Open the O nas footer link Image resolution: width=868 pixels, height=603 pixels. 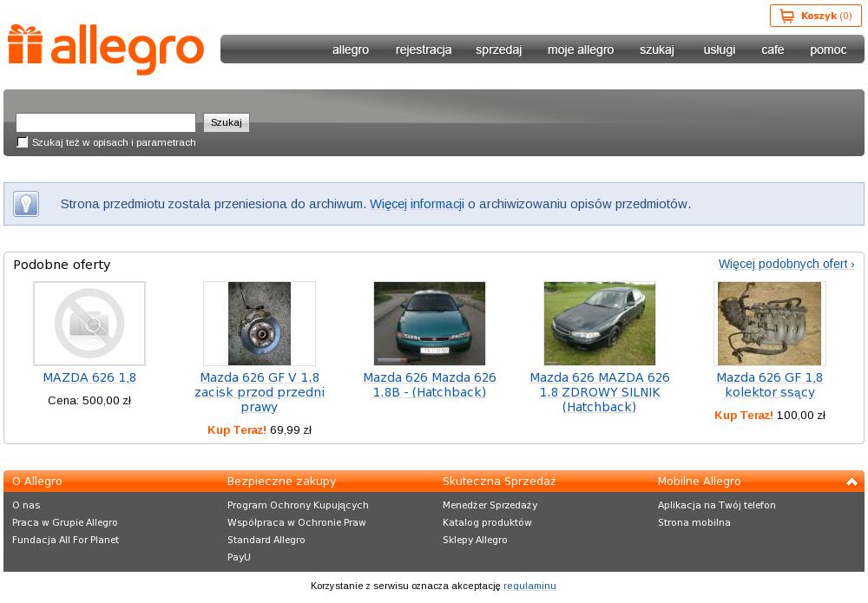coord(26,505)
